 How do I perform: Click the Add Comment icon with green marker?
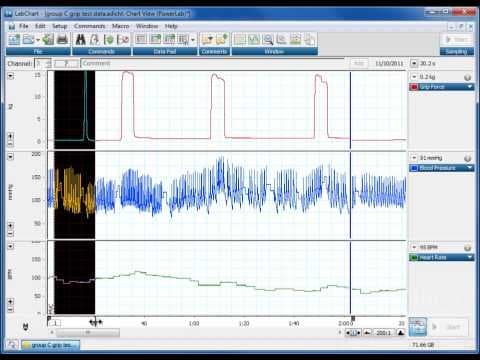click(x=221, y=40)
